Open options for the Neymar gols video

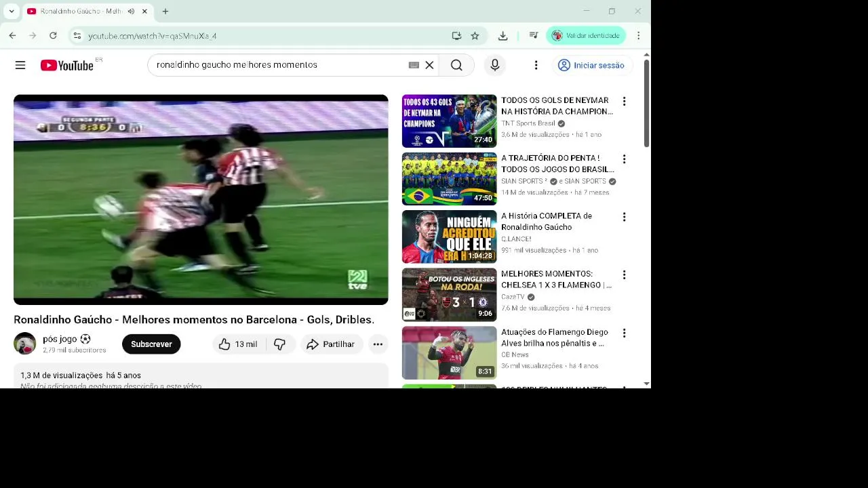pyautogui.click(x=624, y=102)
